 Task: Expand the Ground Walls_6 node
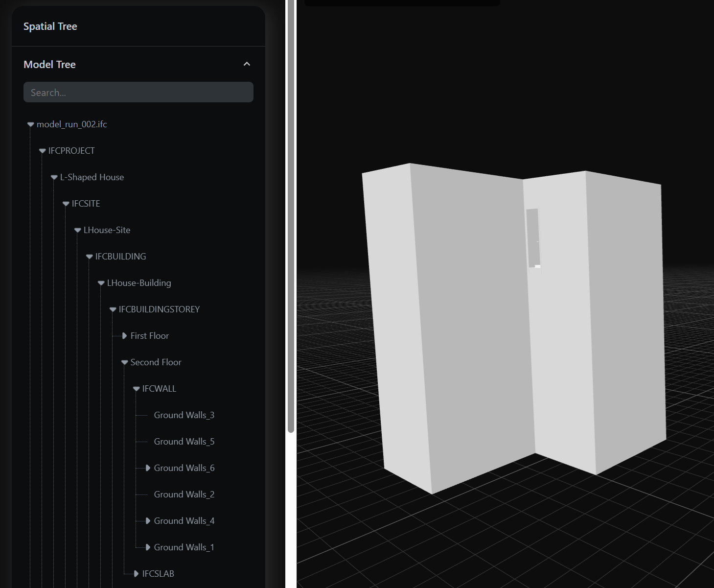[148, 468]
